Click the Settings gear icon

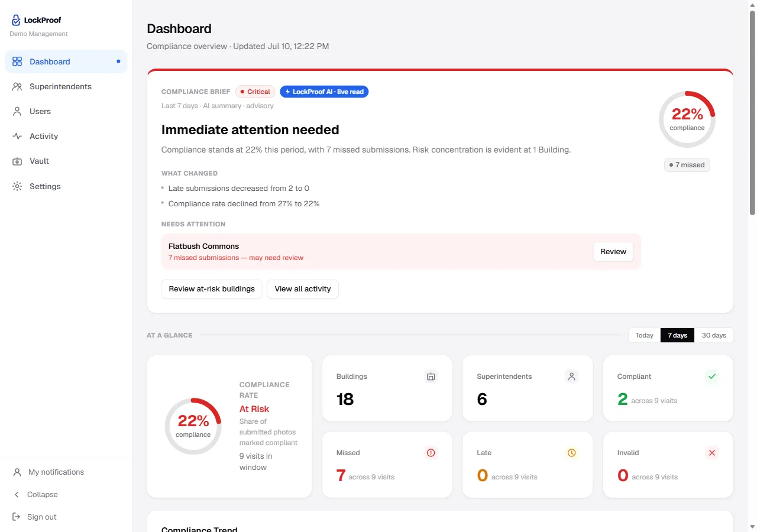point(17,186)
